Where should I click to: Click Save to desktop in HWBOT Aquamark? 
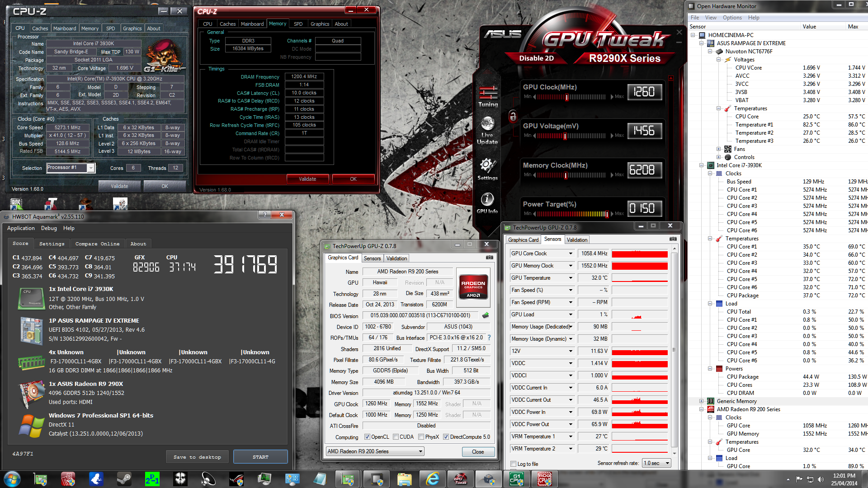pos(197,457)
